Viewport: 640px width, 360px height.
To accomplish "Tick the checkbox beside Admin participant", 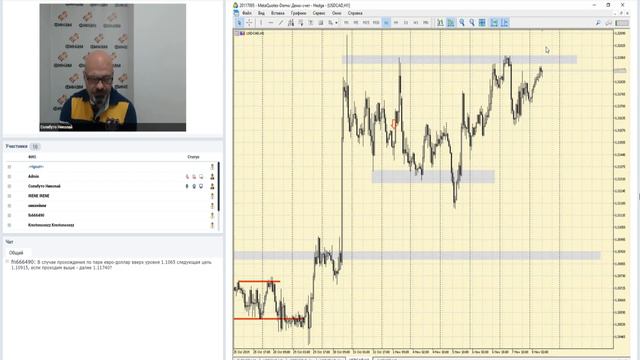I will tap(9, 176).
